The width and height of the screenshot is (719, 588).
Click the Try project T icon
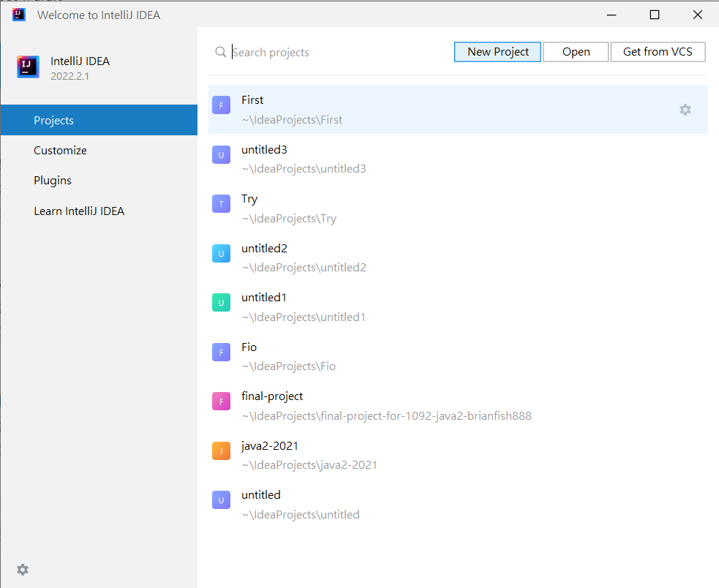coord(221,204)
